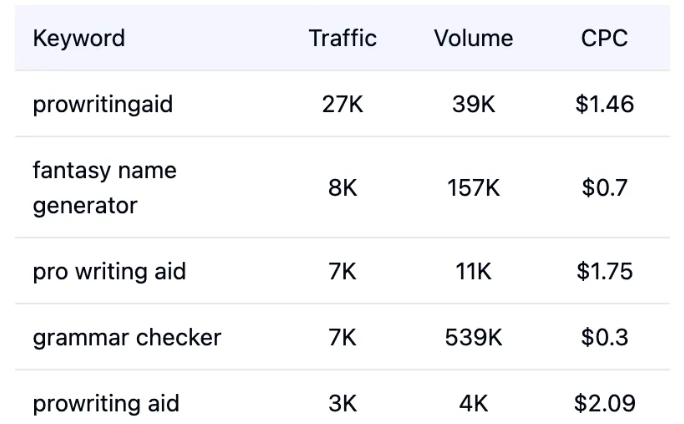Click the 4K volume cell
The width and height of the screenshot is (684, 424).
point(473,404)
